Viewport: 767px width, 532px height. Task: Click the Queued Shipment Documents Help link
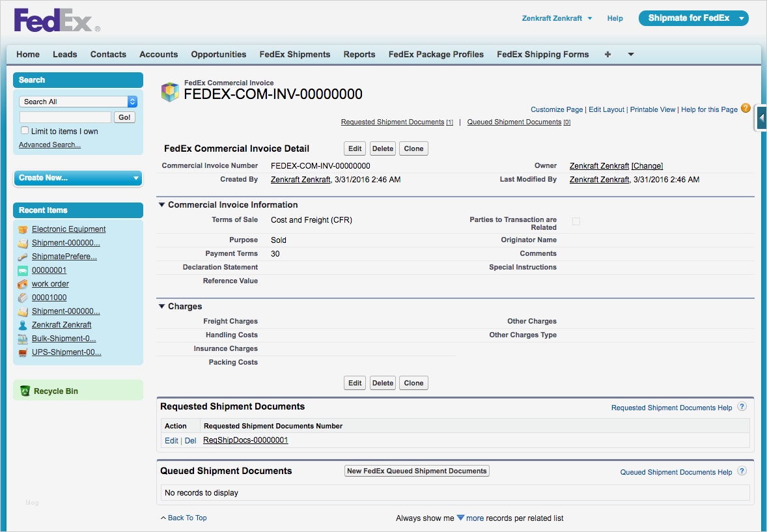pos(676,472)
